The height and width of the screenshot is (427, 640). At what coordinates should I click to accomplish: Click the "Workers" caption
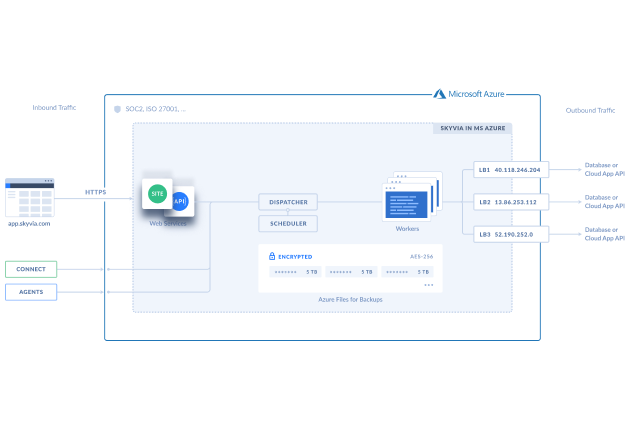[407, 229]
